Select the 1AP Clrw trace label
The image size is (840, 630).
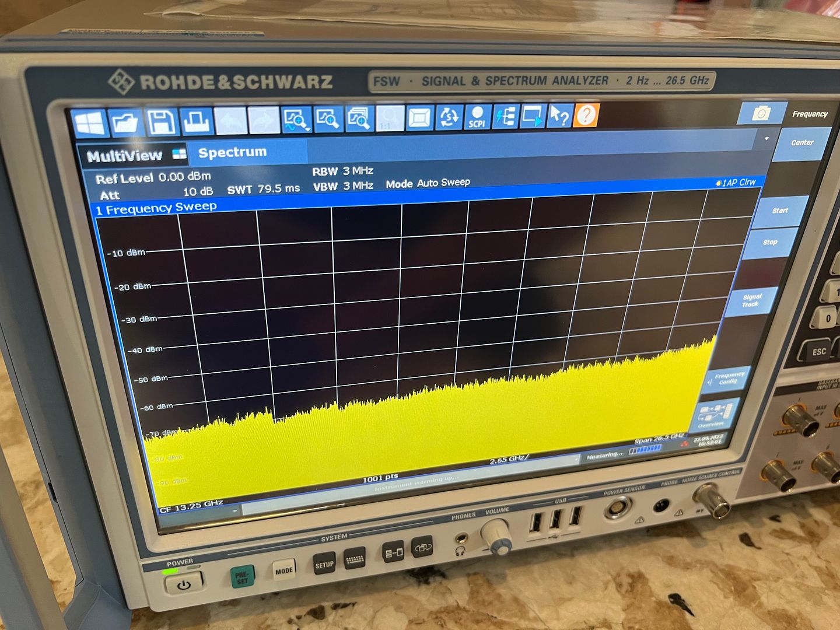[x=736, y=183]
